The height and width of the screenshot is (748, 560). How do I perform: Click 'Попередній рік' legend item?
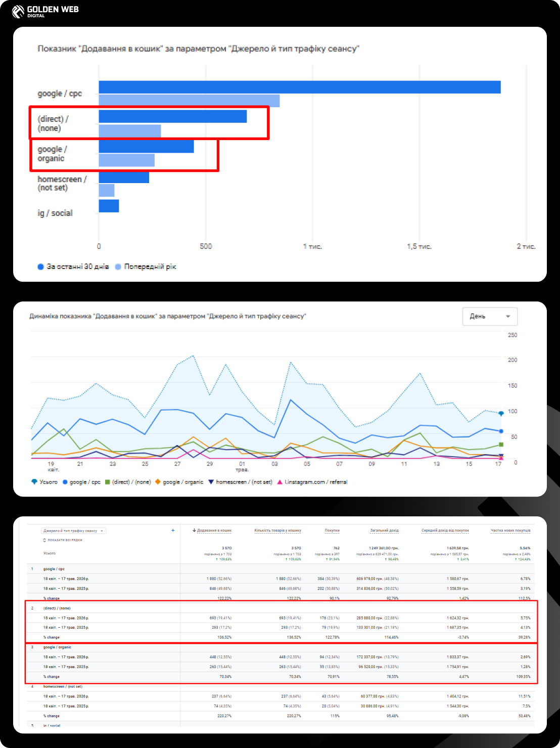[x=146, y=267]
